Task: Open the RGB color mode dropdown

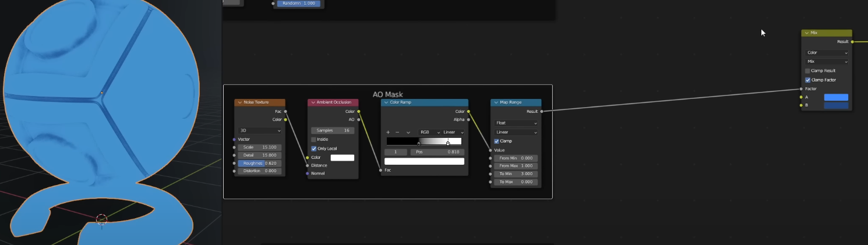Action: (x=430, y=132)
